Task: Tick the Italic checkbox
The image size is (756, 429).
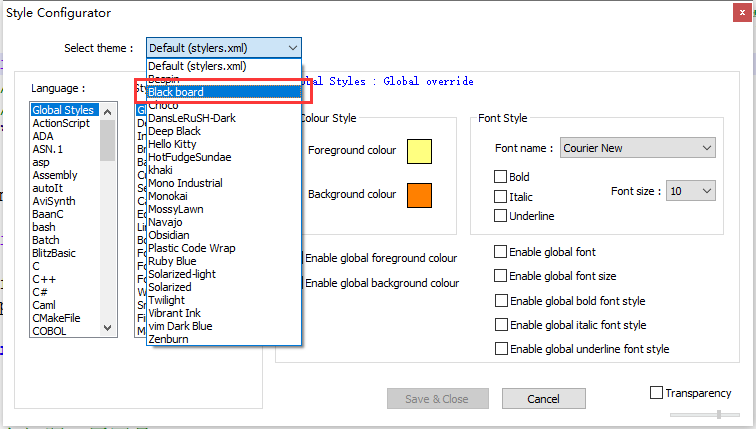Action: (x=500, y=197)
